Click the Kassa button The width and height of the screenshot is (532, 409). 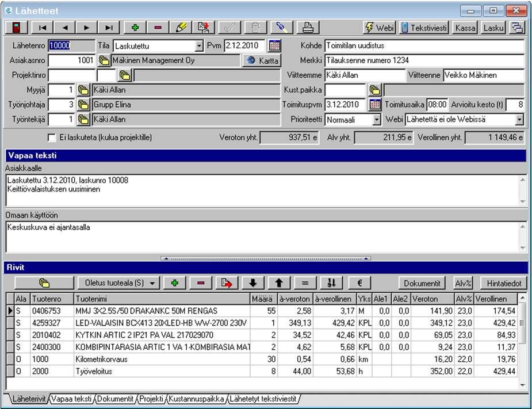pyautogui.click(x=465, y=28)
